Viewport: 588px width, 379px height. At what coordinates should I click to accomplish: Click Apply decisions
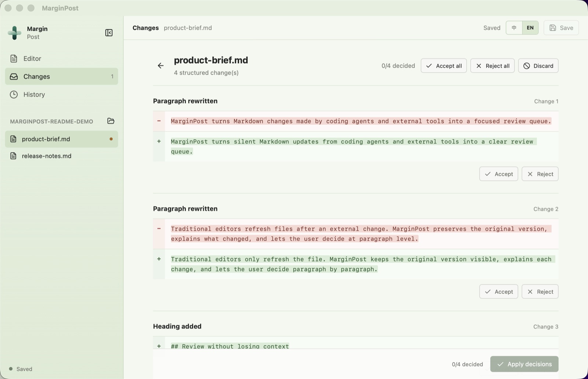click(x=524, y=364)
